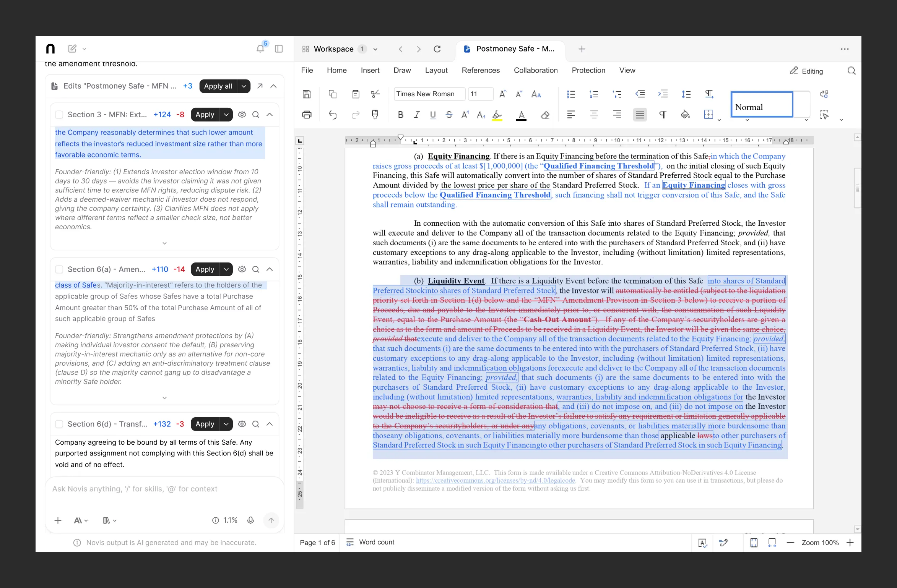Toggle preview eye for Section 6(d) edit
This screenshot has height=588, width=897.
[x=242, y=424]
